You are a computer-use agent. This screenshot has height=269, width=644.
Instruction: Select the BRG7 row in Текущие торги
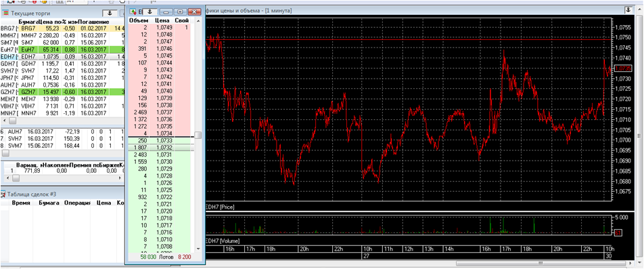pos(62,28)
